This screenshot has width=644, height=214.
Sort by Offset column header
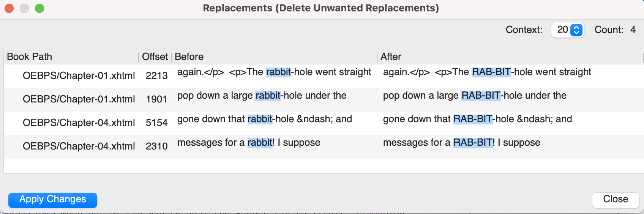[155, 57]
